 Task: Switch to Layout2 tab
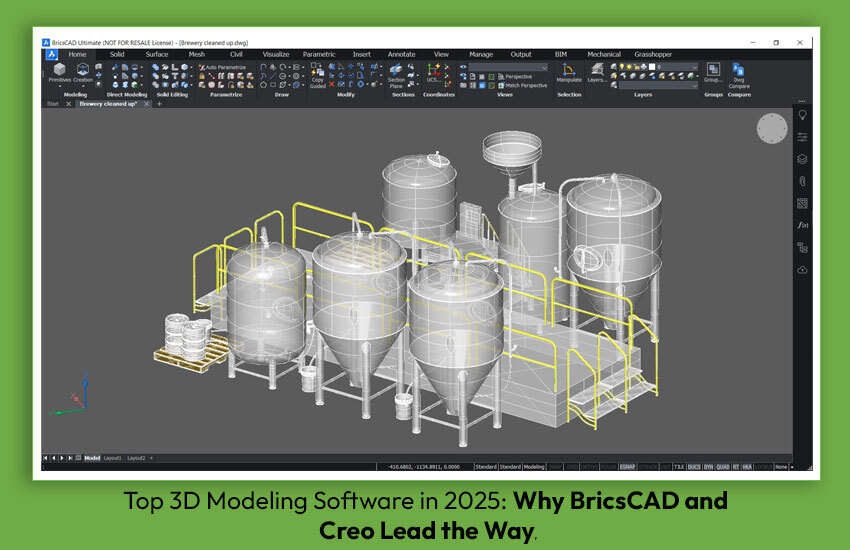coord(136,458)
